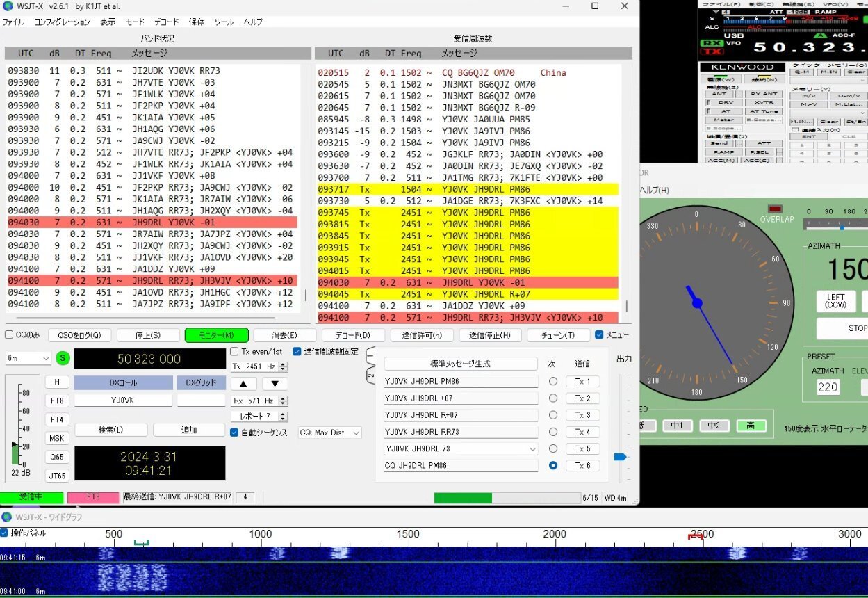
Task: Open the 6m band dropdown
Action: click(28, 359)
